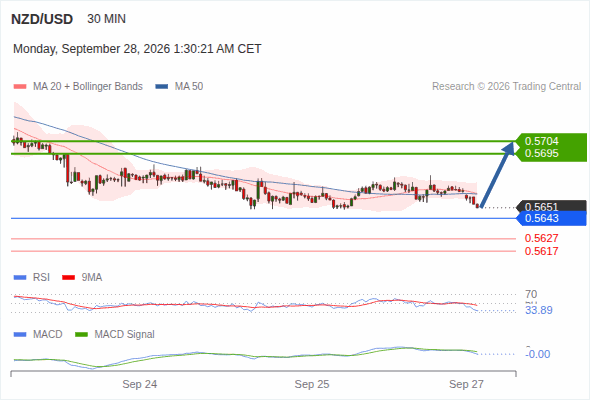The height and width of the screenshot is (400, 590).
Task: Click the RSI 70 level label
Action: [x=531, y=294]
